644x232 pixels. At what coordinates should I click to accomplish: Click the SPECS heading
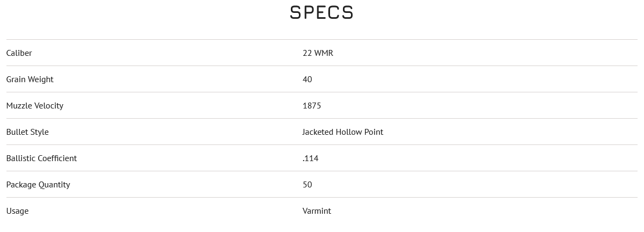tap(321, 12)
